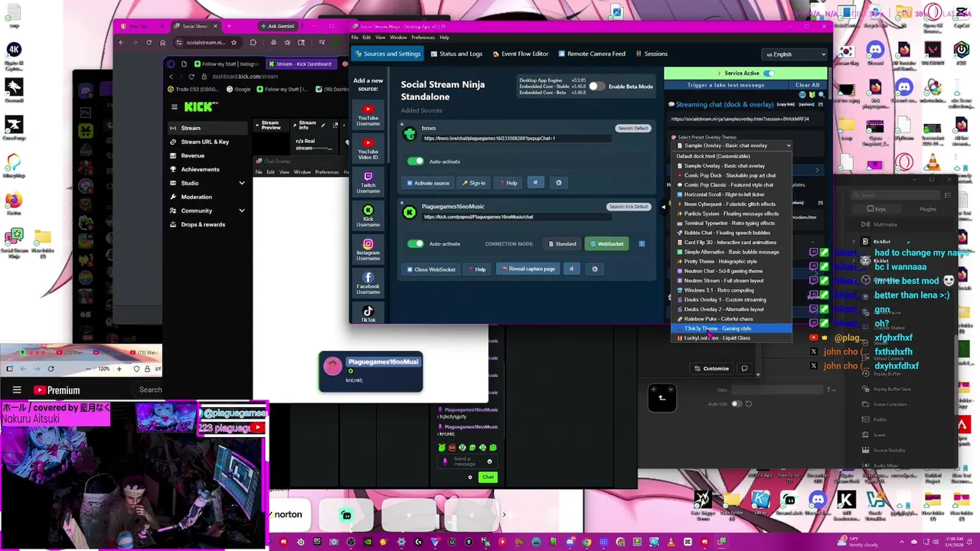Click Clear All button
The height and width of the screenshot is (551, 980).
808,85
